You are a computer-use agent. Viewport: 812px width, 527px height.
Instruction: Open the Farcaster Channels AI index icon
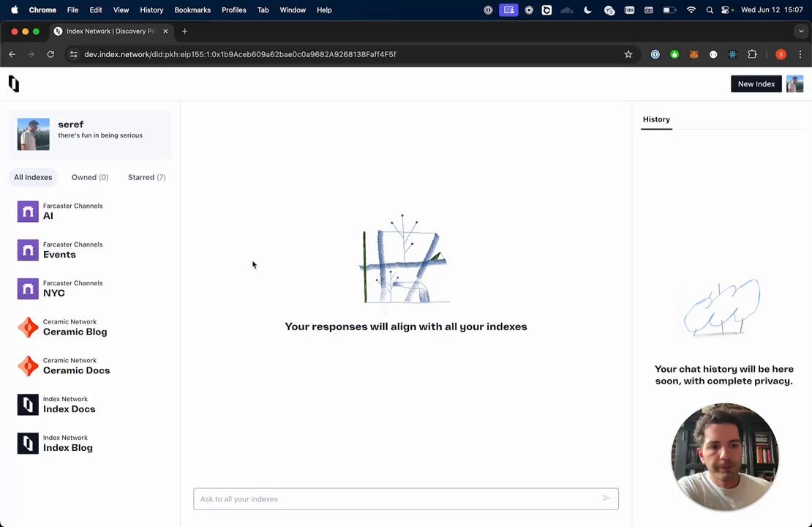tap(28, 212)
